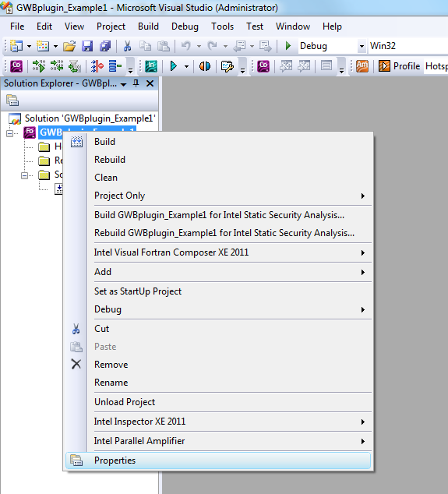Click the Redo arrow icon
This screenshot has width=448, height=494.
(213, 46)
